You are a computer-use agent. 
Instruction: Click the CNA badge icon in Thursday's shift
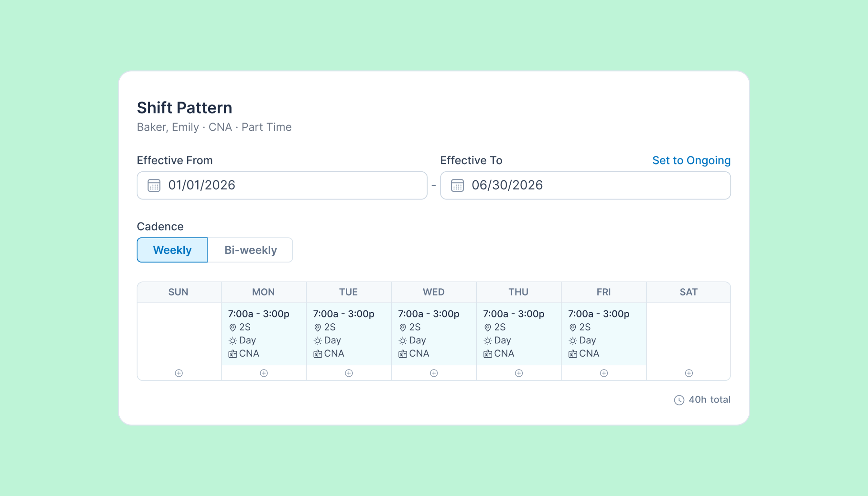(488, 354)
